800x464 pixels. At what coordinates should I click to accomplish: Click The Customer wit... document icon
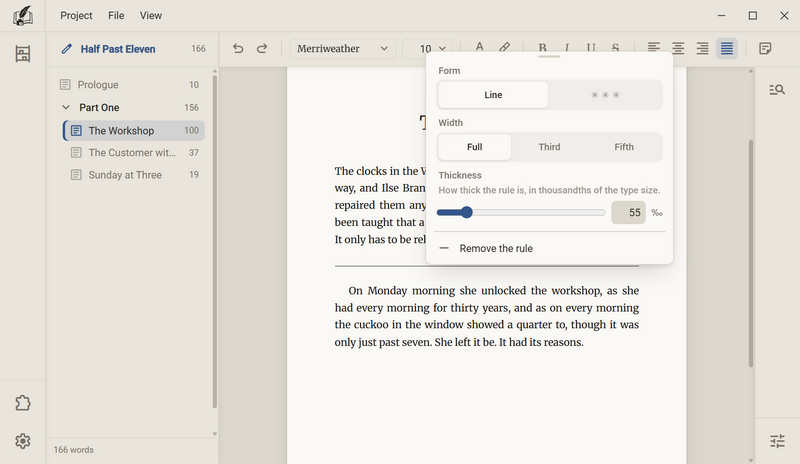click(76, 153)
